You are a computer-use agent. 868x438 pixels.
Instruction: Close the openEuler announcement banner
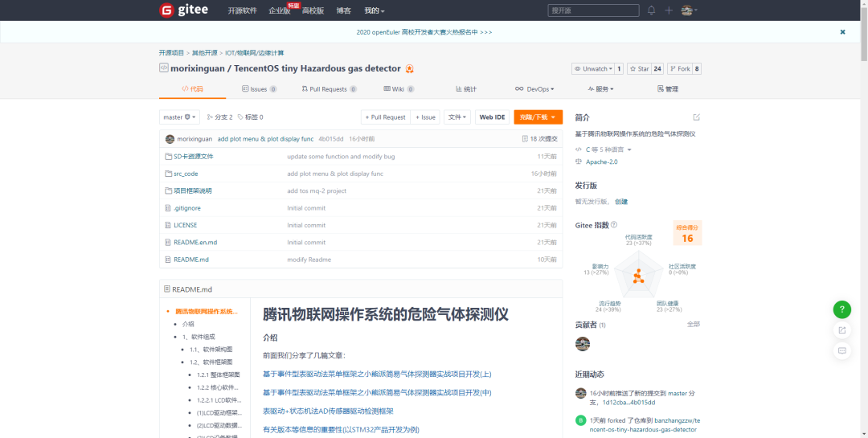(842, 32)
